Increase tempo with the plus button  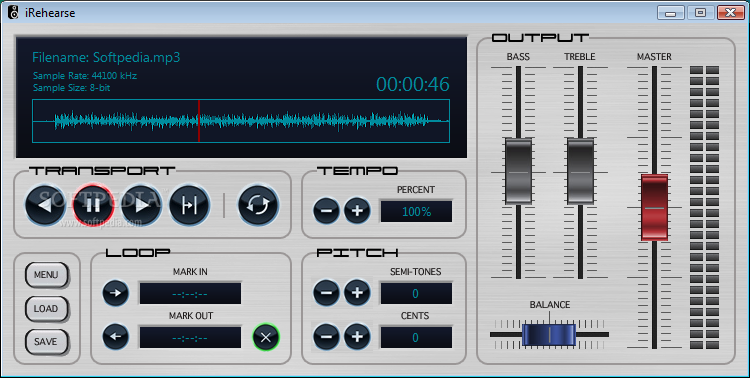[357, 211]
